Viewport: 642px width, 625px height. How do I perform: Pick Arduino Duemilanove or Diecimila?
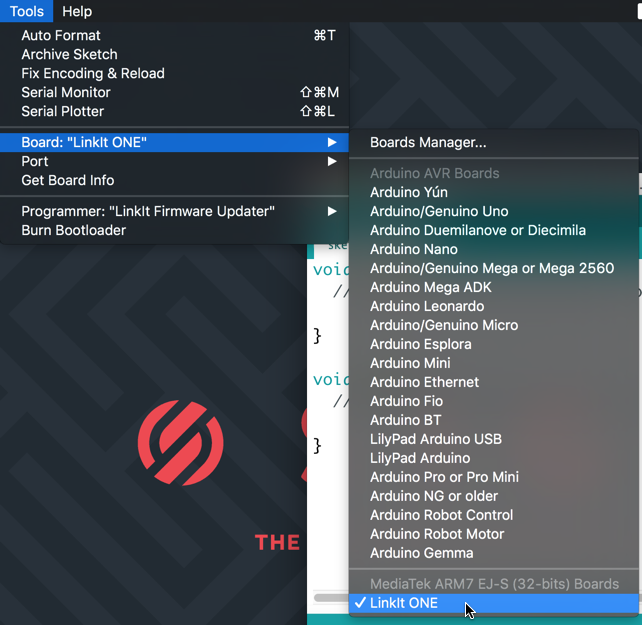493,230
